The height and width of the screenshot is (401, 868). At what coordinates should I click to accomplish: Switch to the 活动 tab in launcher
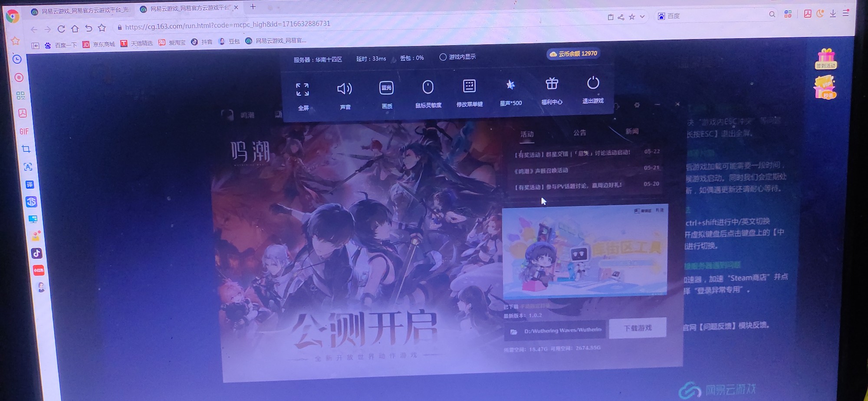(x=527, y=134)
